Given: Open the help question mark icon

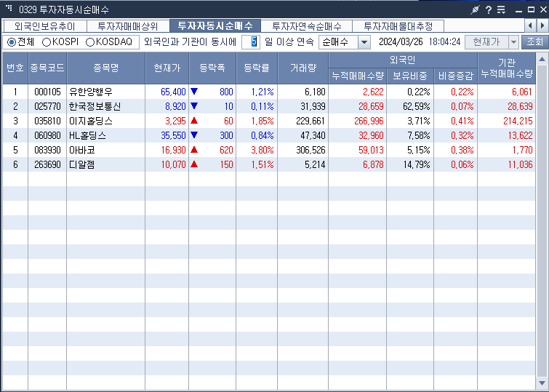Looking at the screenshot, I should pos(489,9).
